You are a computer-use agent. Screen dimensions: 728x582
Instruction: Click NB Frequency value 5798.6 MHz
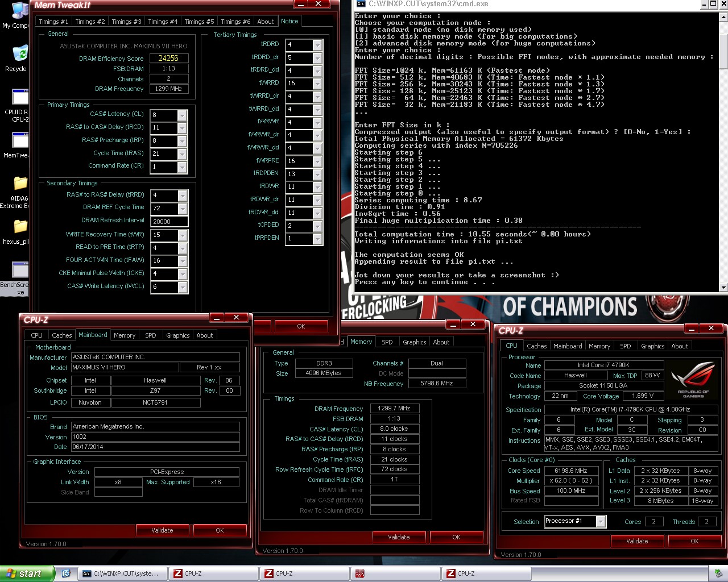click(x=437, y=384)
